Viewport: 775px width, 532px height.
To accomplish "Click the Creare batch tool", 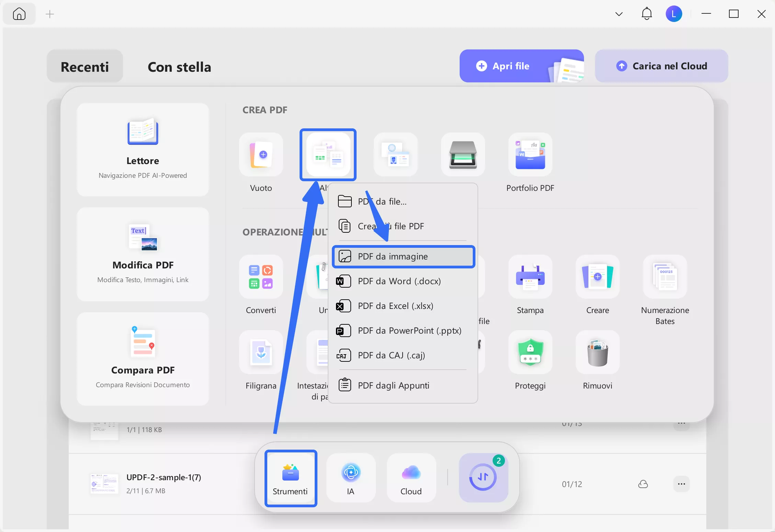I will coord(597,277).
